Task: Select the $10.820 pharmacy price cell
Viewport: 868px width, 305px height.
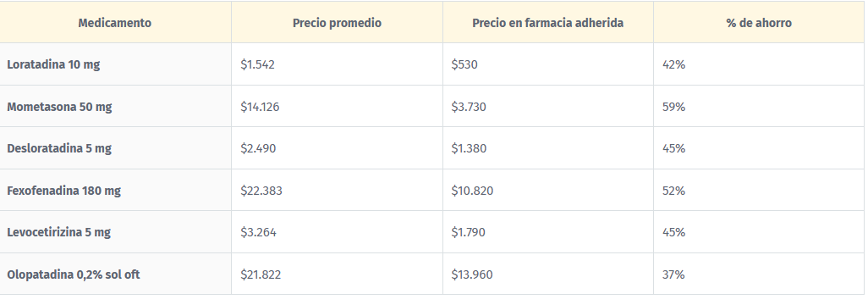Action: coord(472,191)
